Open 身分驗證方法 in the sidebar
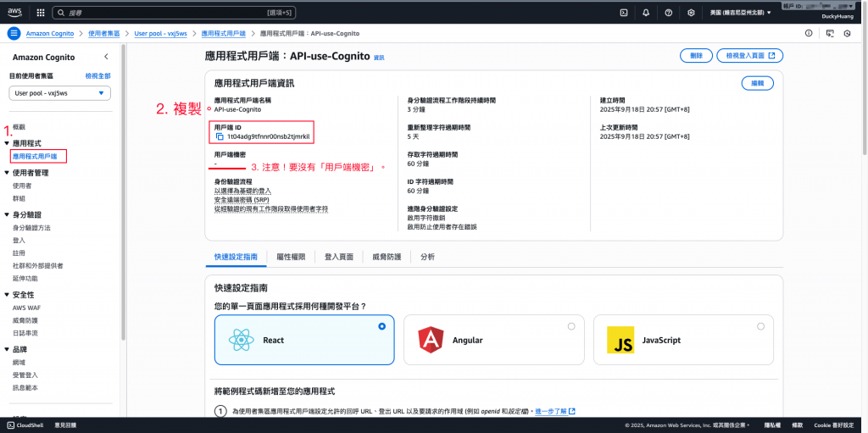The height and width of the screenshot is (433, 868). click(31, 228)
